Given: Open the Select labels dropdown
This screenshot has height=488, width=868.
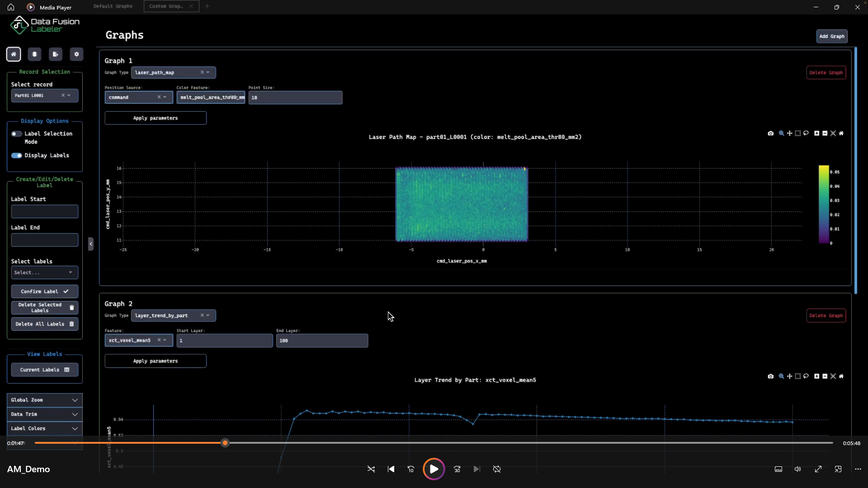Looking at the screenshot, I should point(44,272).
